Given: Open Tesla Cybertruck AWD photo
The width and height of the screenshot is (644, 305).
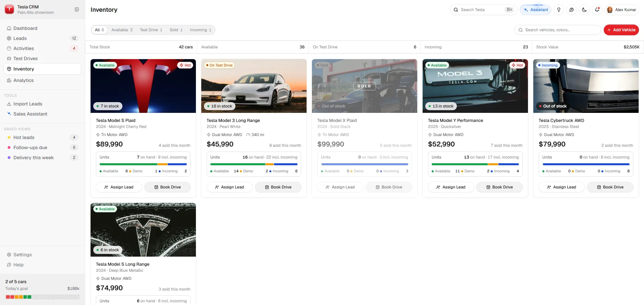Looking at the screenshot, I should (x=586, y=86).
